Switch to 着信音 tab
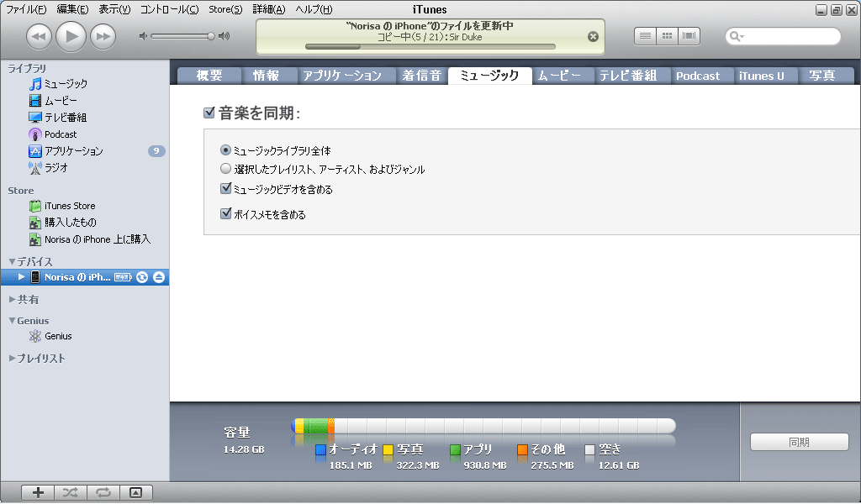The width and height of the screenshot is (861, 504). pos(422,76)
